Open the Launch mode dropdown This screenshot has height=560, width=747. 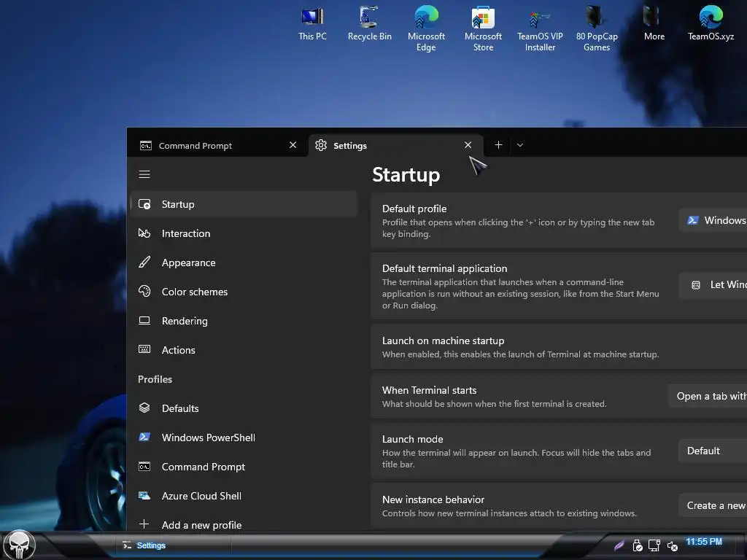(713, 451)
